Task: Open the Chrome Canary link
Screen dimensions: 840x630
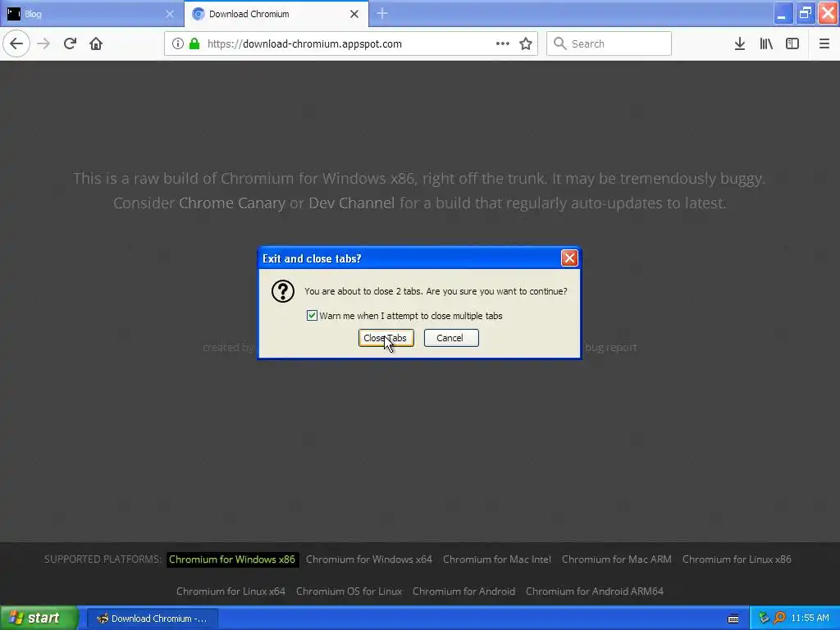Action: [231, 203]
